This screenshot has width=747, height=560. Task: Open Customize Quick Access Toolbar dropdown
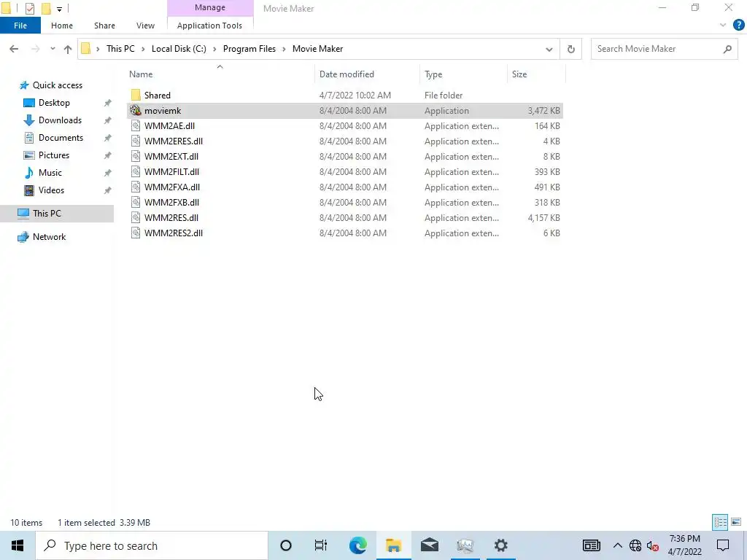point(60,9)
